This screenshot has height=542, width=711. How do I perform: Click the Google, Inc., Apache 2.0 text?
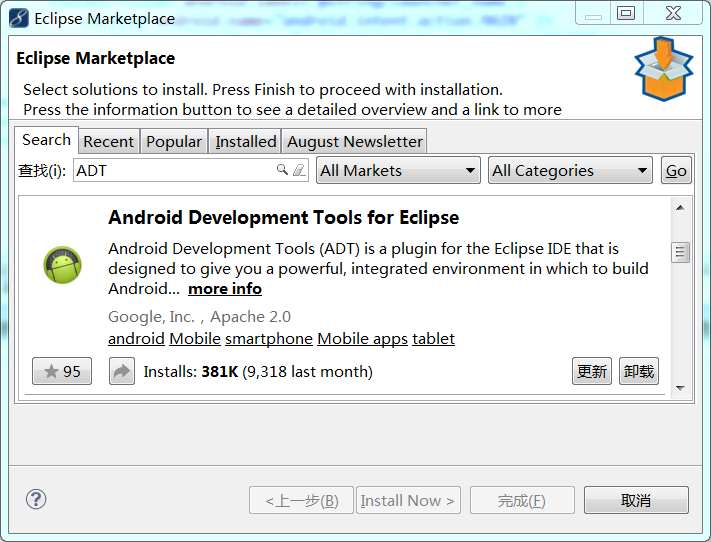pyautogui.click(x=200, y=317)
